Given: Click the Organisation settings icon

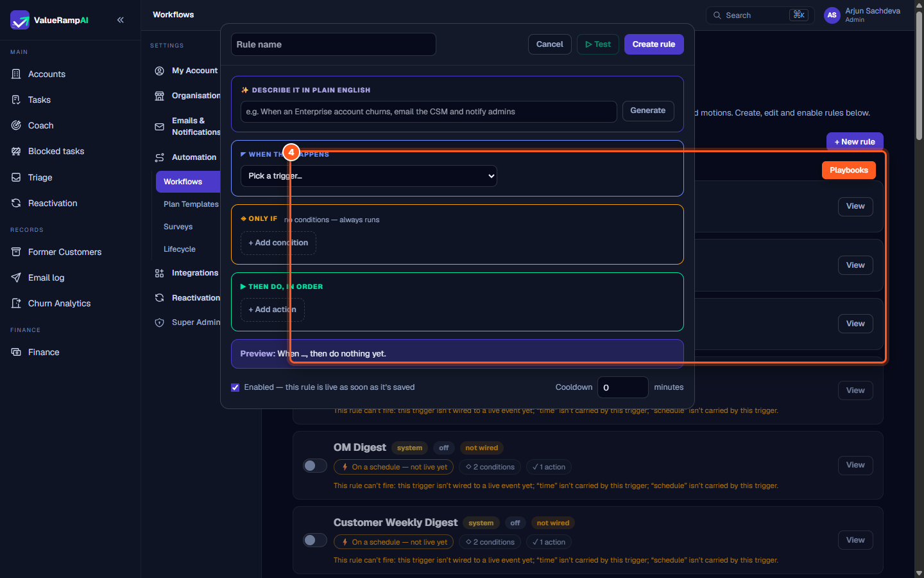Looking at the screenshot, I should point(159,96).
